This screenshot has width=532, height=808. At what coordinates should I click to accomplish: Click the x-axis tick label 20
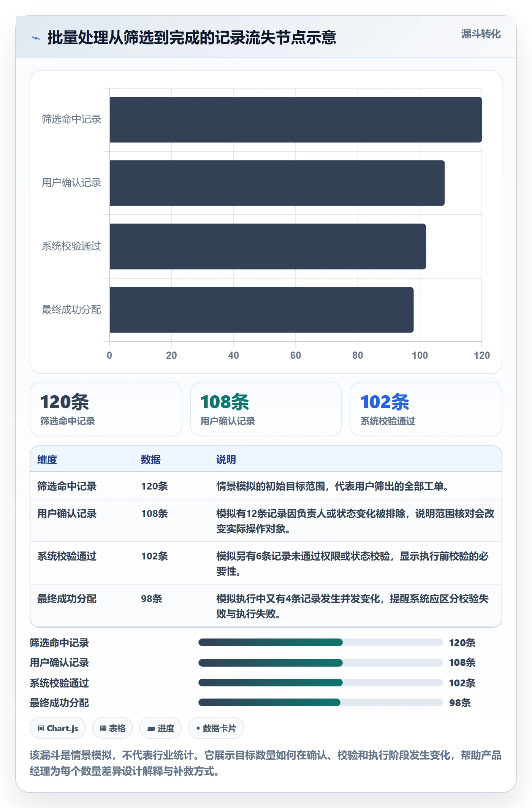pos(171,355)
